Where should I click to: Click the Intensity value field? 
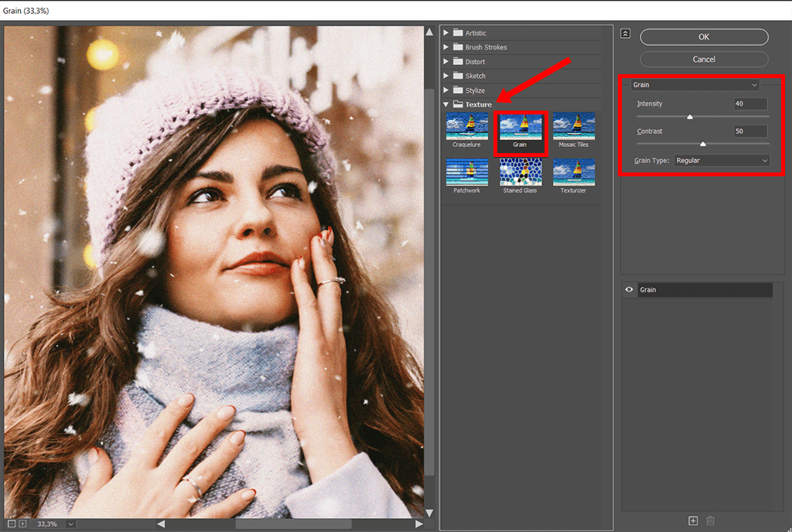[x=750, y=104]
